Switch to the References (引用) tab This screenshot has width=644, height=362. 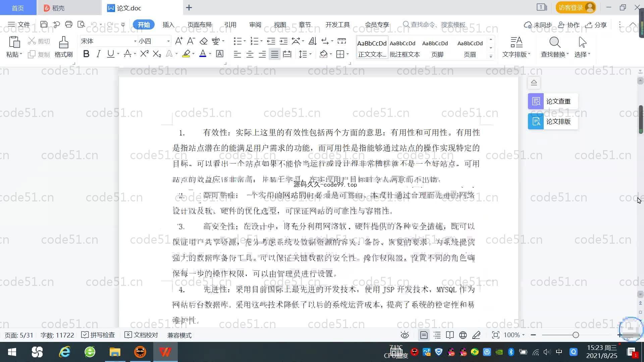pyautogui.click(x=230, y=24)
